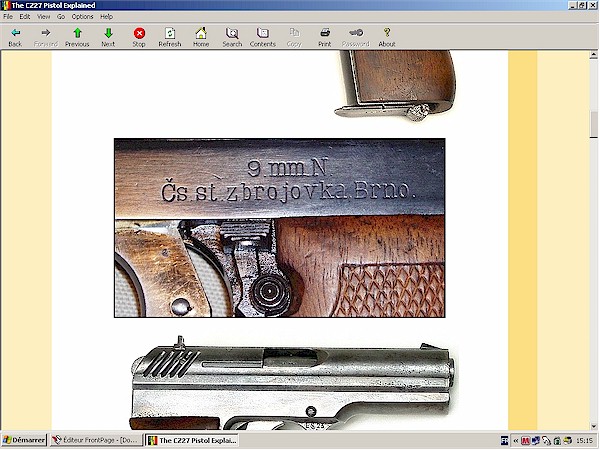
Task: Open the About dialog
Action: click(x=386, y=37)
